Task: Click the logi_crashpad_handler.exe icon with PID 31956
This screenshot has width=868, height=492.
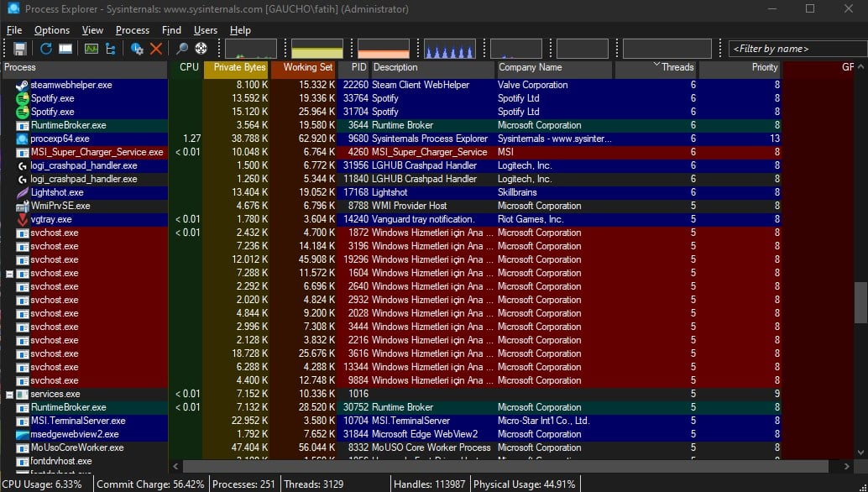Action: click(x=22, y=166)
